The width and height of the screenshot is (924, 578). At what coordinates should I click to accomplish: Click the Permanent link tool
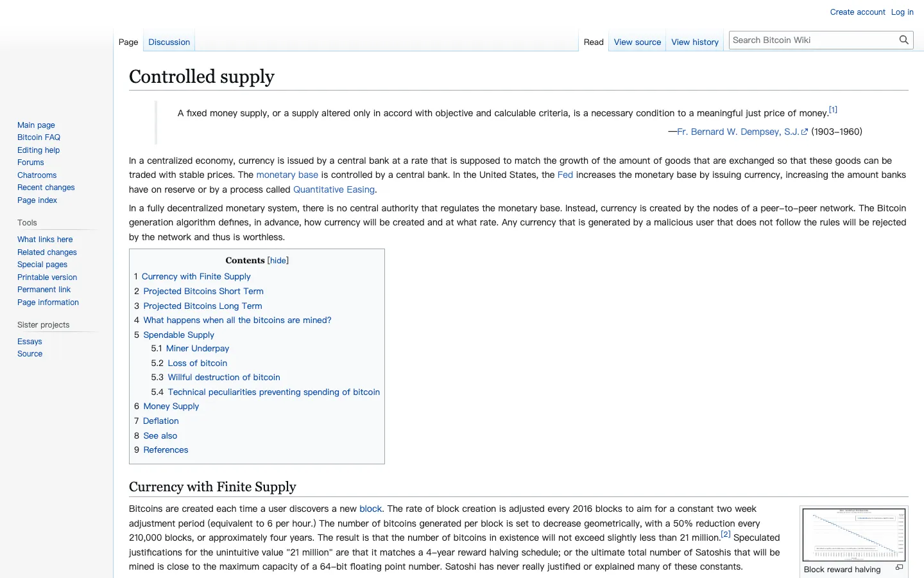[44, 290]
